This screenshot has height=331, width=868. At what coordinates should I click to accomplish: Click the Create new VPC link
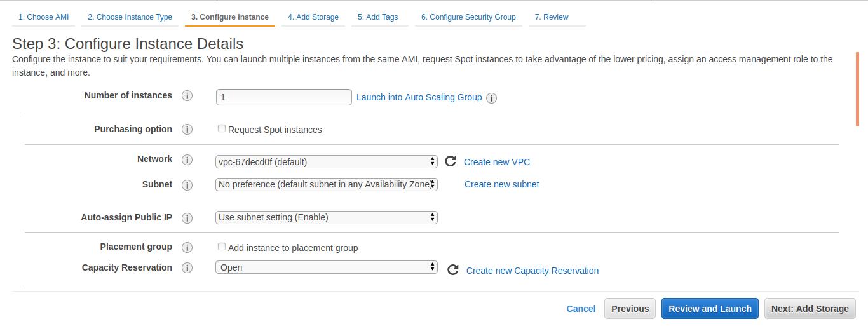pos(497,162)
